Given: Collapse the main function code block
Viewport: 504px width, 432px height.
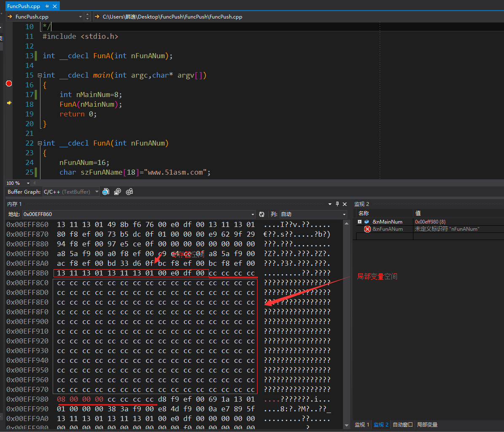Looking at the screenshot, I should tap(40, 76).
